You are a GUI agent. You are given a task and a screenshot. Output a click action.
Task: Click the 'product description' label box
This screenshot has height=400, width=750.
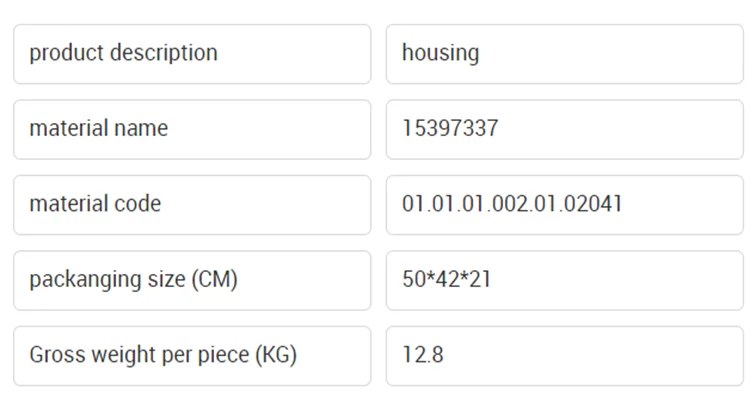pos(191,54)
